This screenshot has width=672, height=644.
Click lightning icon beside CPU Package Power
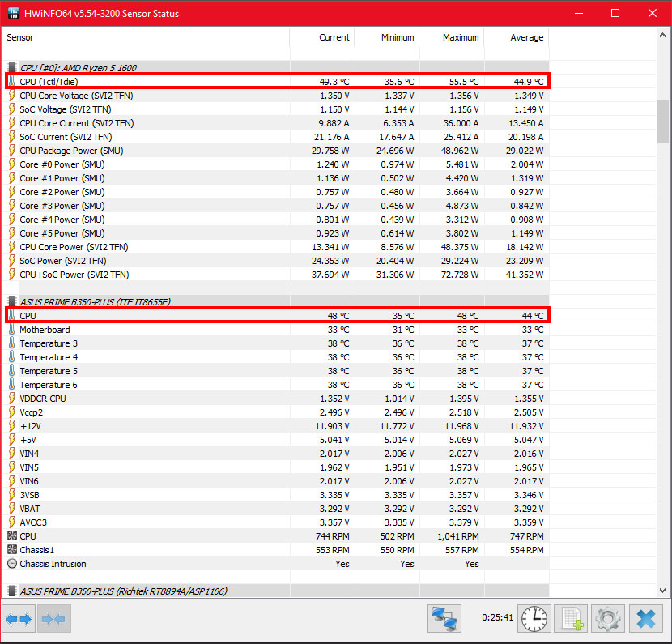click(12, 151)
